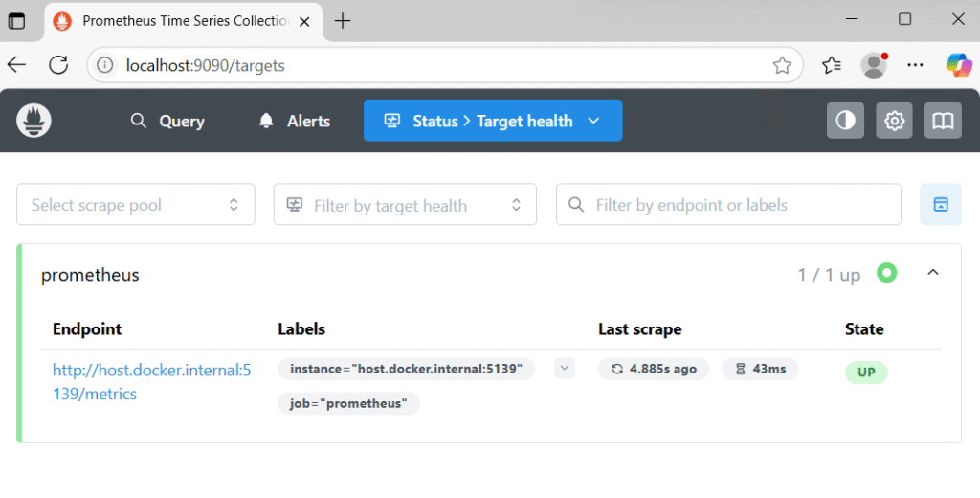Open the Query page
This screenshot has width=980, height=498.
click(167, 121)
